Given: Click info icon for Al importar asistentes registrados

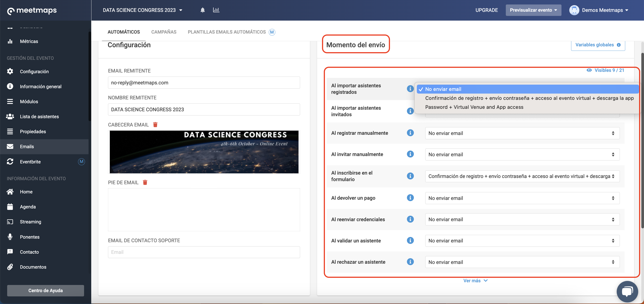Looking at the screenshot, I should (410, 89).
